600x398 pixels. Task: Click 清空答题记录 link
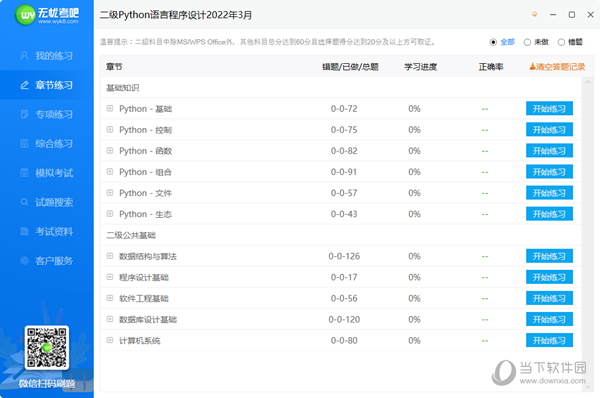pyautogui.click(x=558, y=67)
